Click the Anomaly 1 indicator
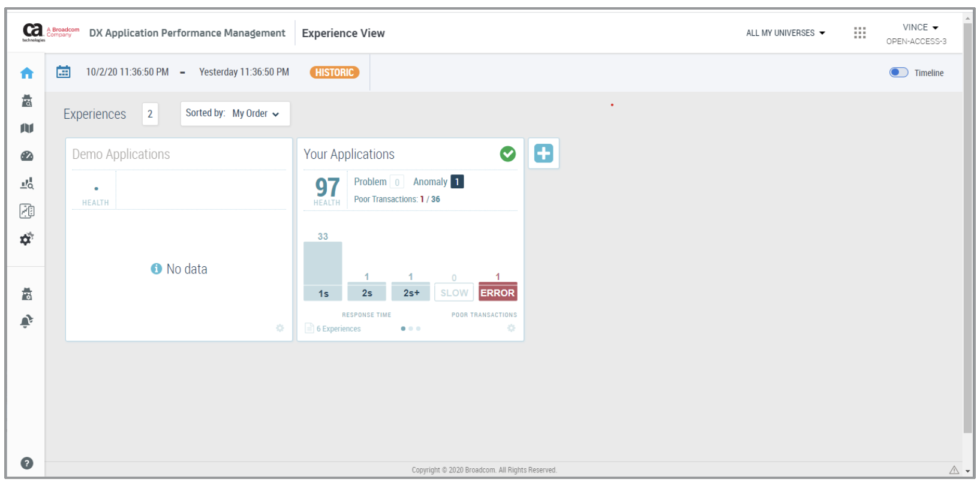The height and width of the screenshot is (482, 980). pos(438,182)
